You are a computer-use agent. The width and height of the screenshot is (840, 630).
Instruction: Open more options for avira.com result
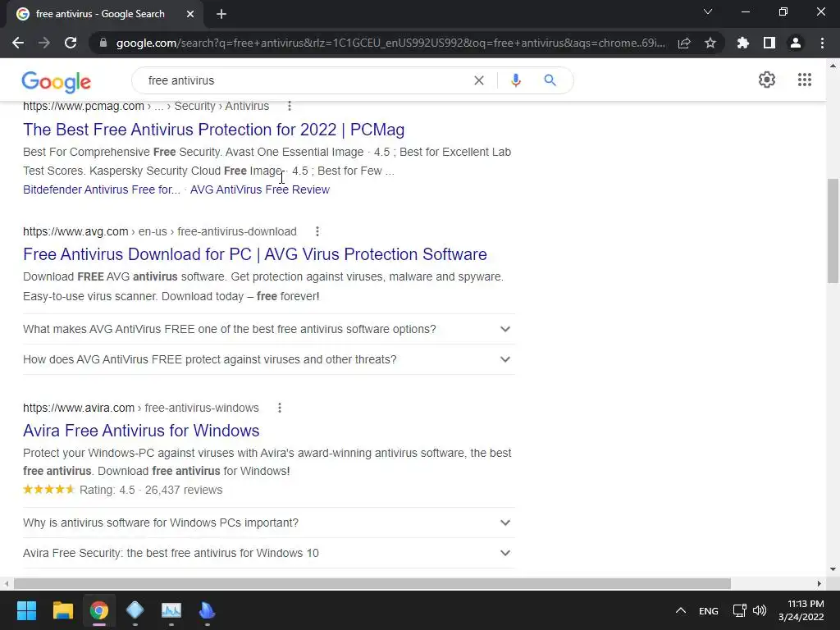point(280,409)
